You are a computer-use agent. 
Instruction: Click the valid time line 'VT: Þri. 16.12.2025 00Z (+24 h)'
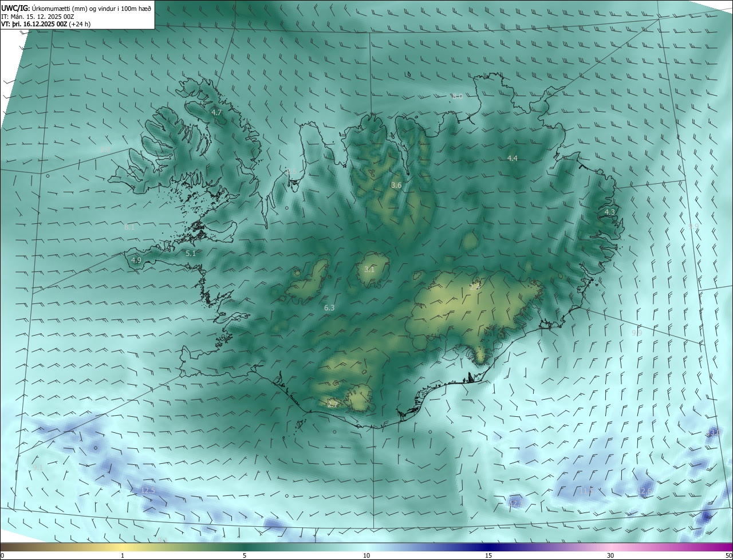[46, 24]
